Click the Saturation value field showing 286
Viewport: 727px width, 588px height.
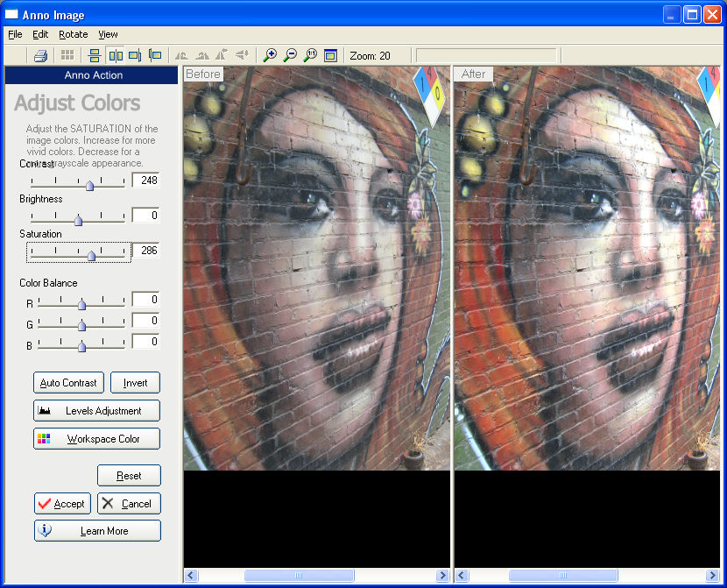click(145, 251)
